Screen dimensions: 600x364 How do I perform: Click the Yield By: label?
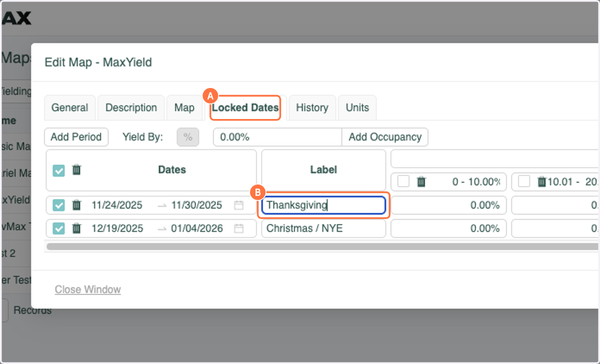142,137
